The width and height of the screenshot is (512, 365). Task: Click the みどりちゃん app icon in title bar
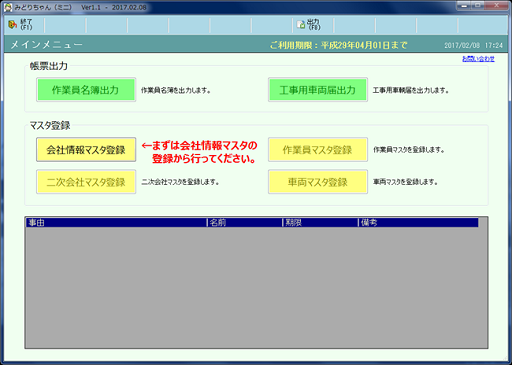coord(8,7)
